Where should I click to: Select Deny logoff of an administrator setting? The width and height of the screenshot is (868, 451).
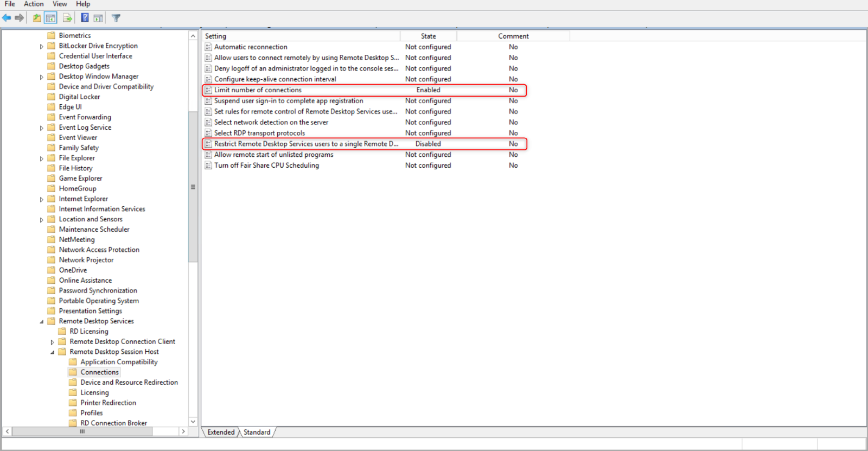pyautogui.click(x=306, y=68)
